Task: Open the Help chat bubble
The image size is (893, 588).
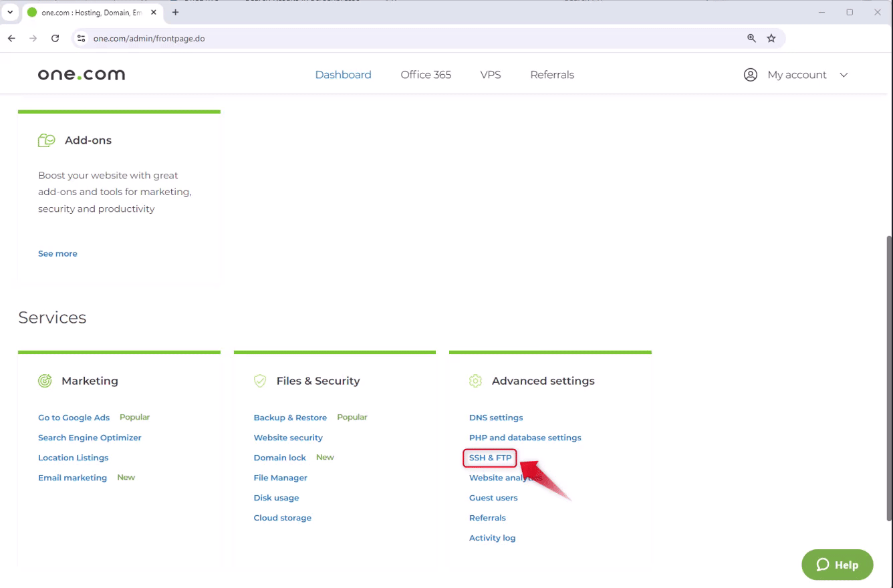Action: 837,565
